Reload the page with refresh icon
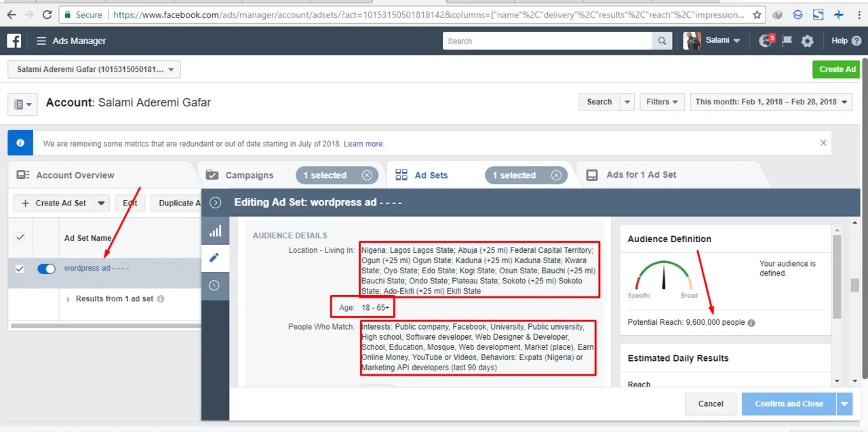 [47, 14]
